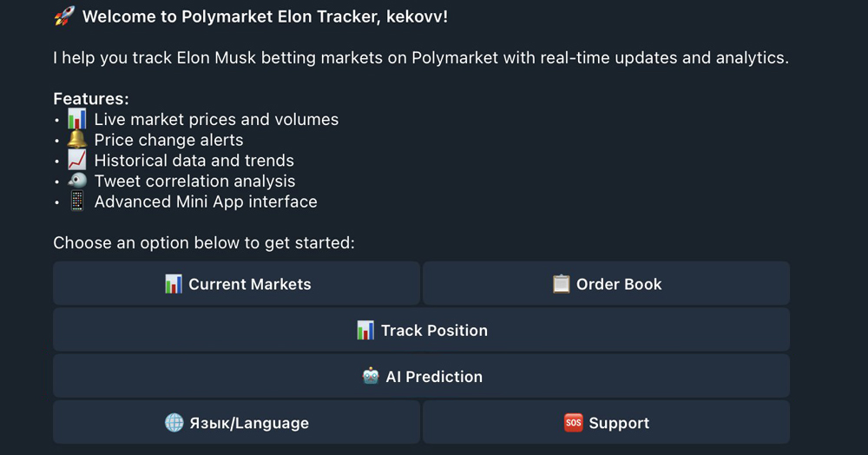The image size is (868, 455).
Task: Launch the AI Prediction feature
Action: coord(421,377)
